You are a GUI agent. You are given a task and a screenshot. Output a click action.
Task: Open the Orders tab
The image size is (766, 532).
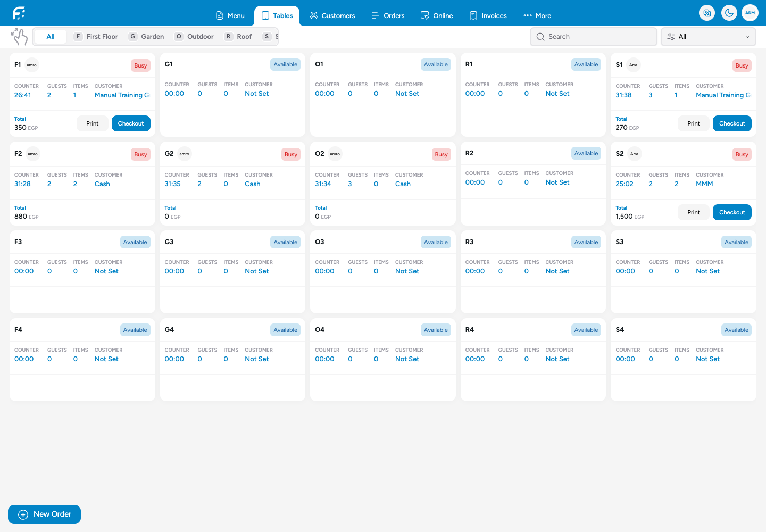388,15
